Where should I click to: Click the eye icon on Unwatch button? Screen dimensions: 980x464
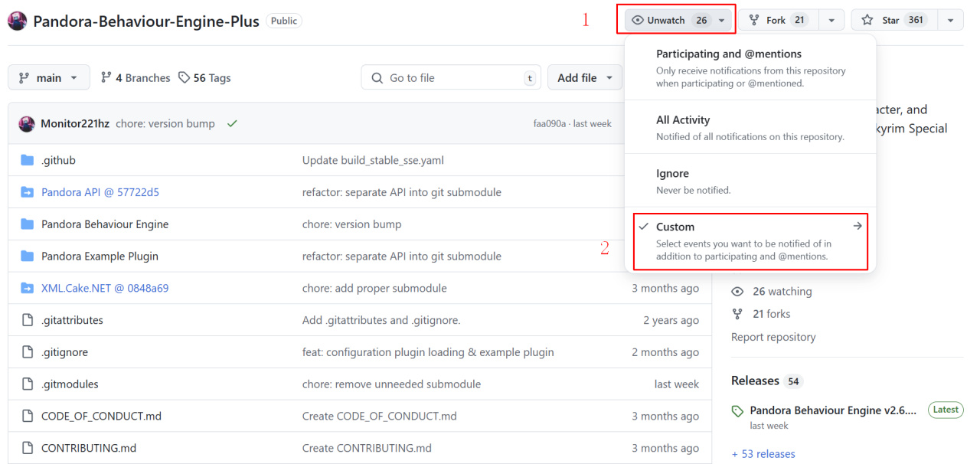[637, 21]
